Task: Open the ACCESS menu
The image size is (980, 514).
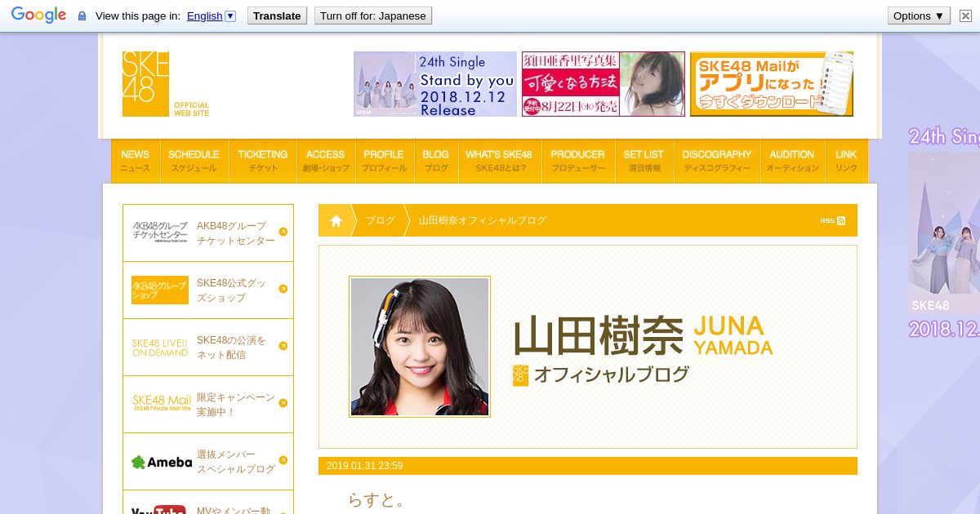Action: click(x=326, y=161)
